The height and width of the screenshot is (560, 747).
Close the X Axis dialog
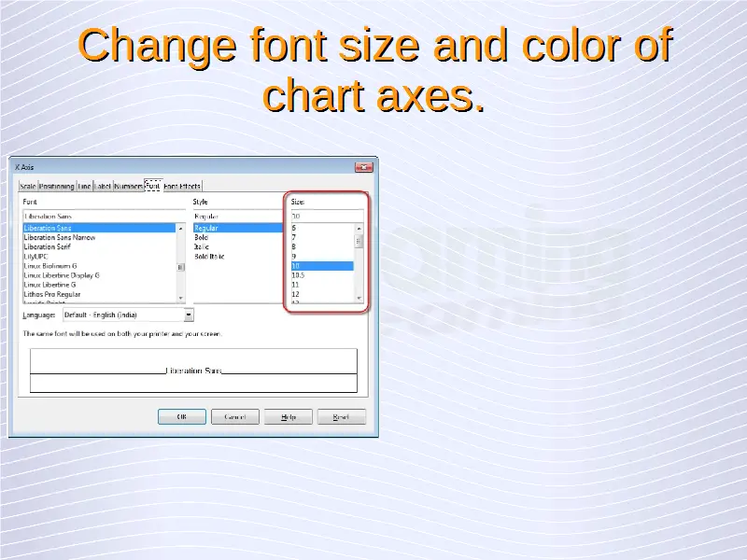tap(363, 167)
